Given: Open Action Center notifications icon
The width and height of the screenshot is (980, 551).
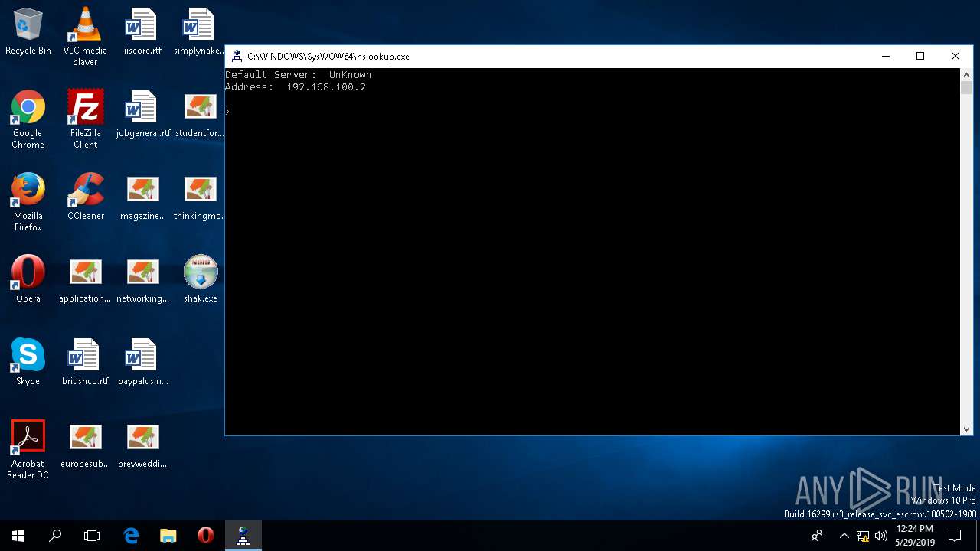Looking at the screenshot, I should pyautogui.click(x=955, y=536).
